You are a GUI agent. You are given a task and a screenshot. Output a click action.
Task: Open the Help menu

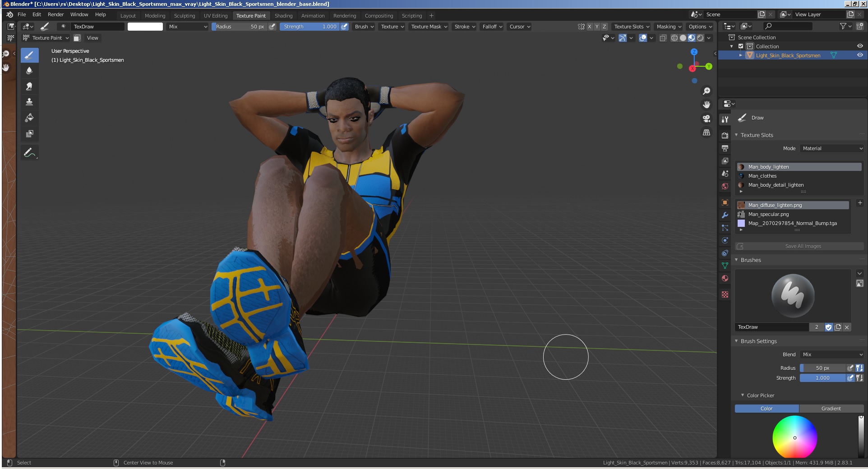[x=101, y=14]
